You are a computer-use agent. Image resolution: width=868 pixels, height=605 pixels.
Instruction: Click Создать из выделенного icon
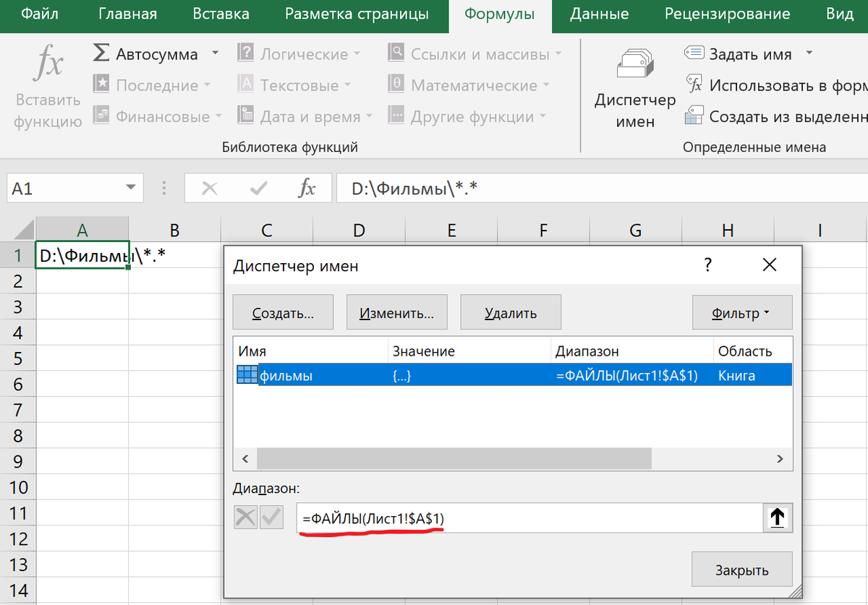point(695,116)
